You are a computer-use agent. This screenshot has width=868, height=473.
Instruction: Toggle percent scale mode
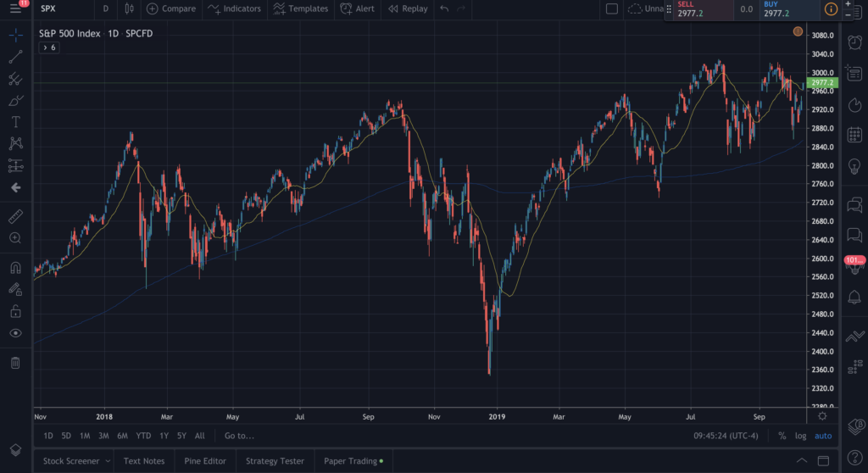pyautogui.click(x=782, y=436)
